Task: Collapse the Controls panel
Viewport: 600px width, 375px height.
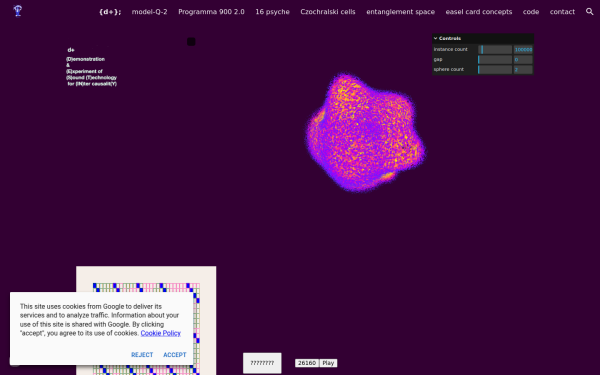Action: click(x=483, y=38)
